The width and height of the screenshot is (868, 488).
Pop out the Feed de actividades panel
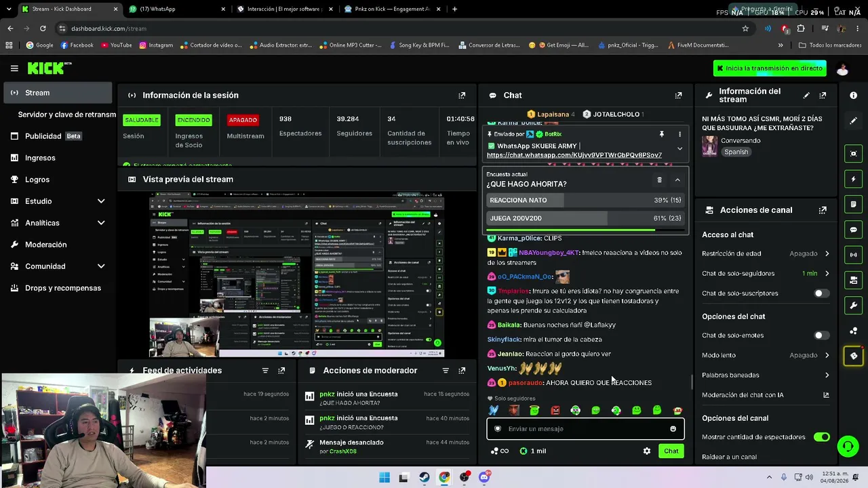(281, 371)
